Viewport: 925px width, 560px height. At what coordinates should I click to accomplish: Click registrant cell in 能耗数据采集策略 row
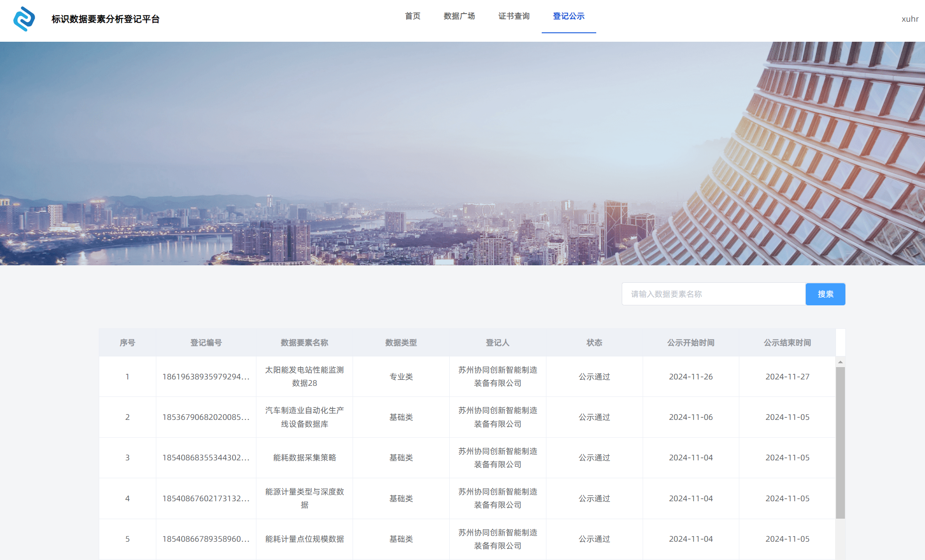498,457
